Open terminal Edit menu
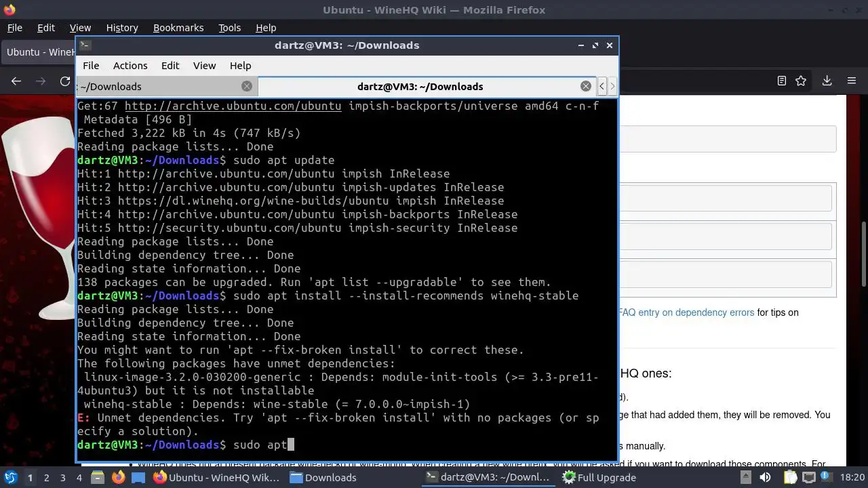 [170, 66]
